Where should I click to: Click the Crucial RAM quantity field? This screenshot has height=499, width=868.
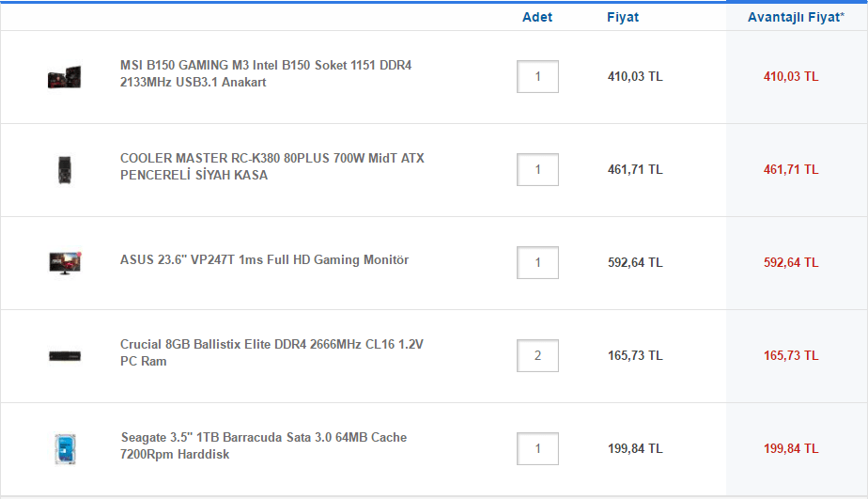[x=537, y=355]
